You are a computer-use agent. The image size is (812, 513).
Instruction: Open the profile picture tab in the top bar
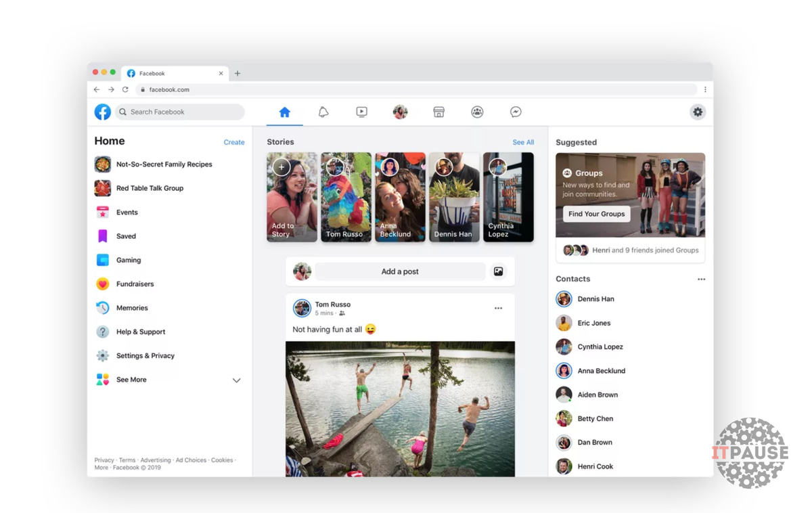coord(401,112)
